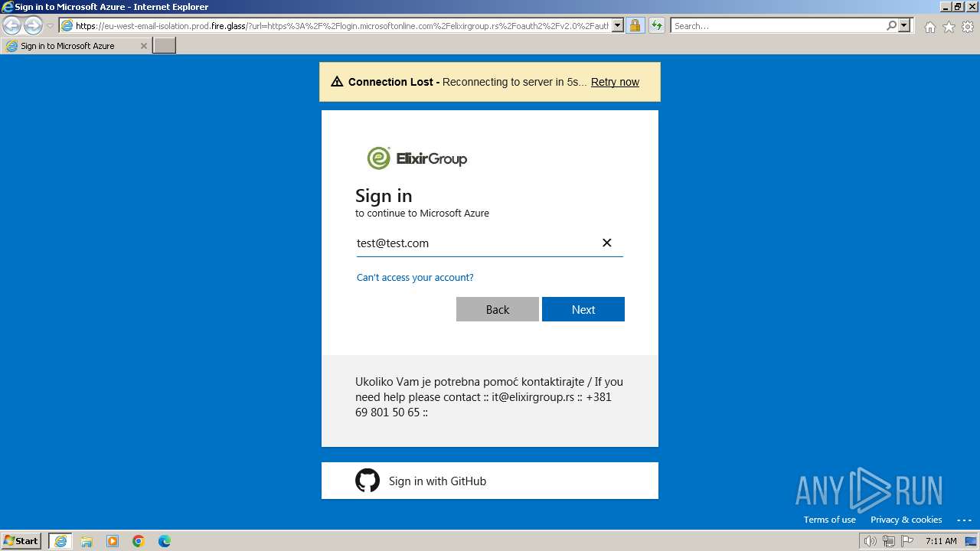The width and height of the screenshot is (980, 551).
Task: Open the Tools gear icon
Action: [x=968, y=27]
